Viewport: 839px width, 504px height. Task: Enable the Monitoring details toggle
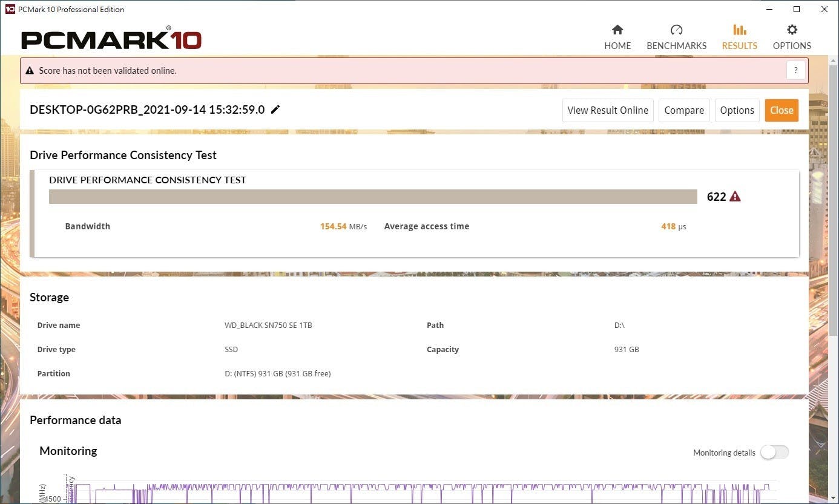(774, 453)
